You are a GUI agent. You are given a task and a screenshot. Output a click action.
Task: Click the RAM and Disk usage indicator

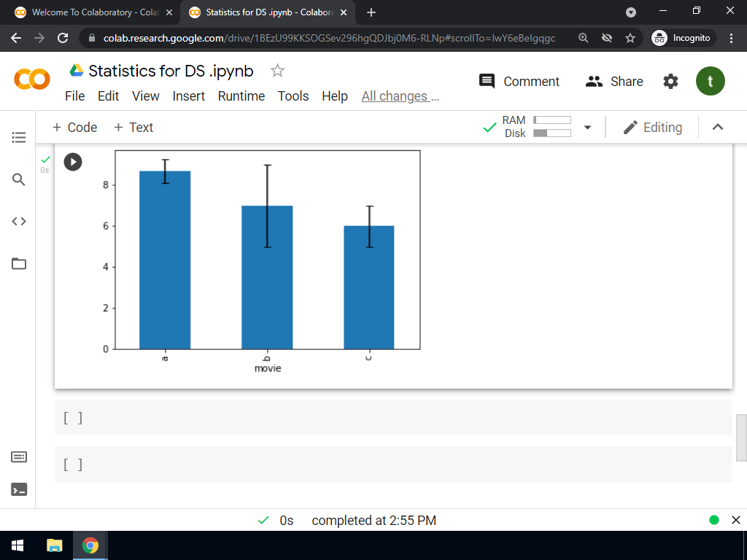[x=536, y=127]
